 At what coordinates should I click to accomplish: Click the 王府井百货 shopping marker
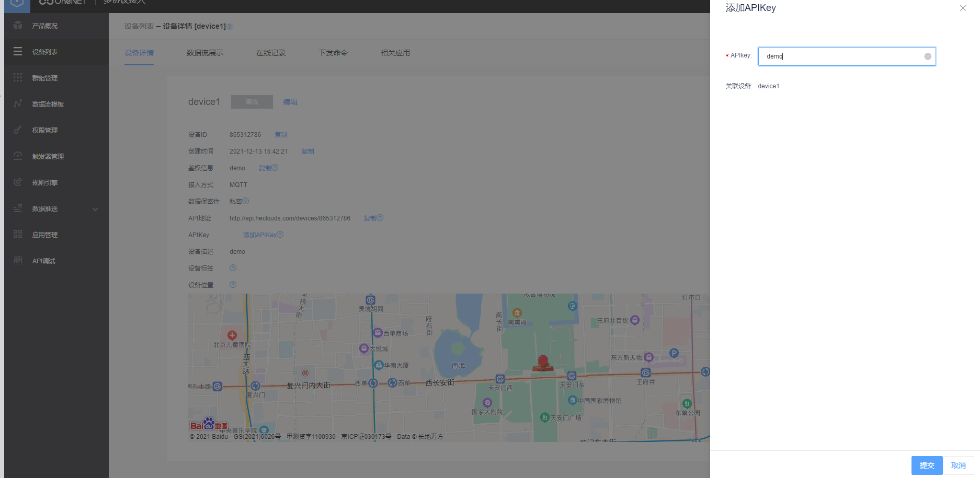pos(635,320)
